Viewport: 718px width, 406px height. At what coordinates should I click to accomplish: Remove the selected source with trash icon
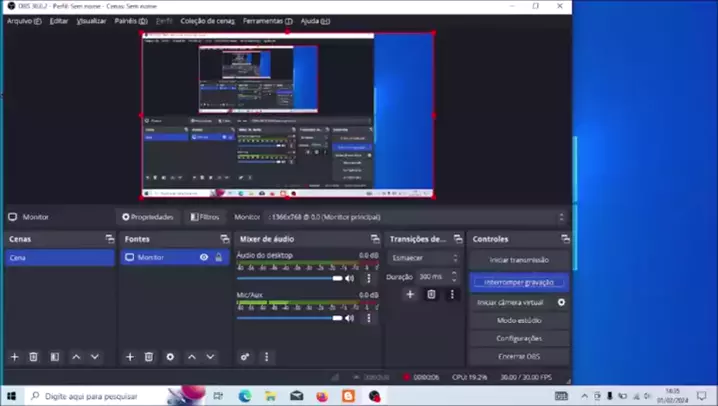pos(149,357)
